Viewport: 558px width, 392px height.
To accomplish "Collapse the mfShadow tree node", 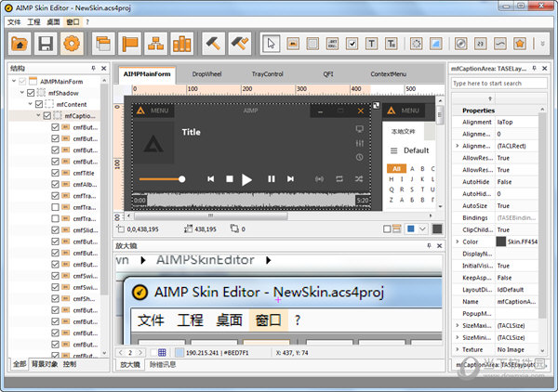I will (22, 93).
